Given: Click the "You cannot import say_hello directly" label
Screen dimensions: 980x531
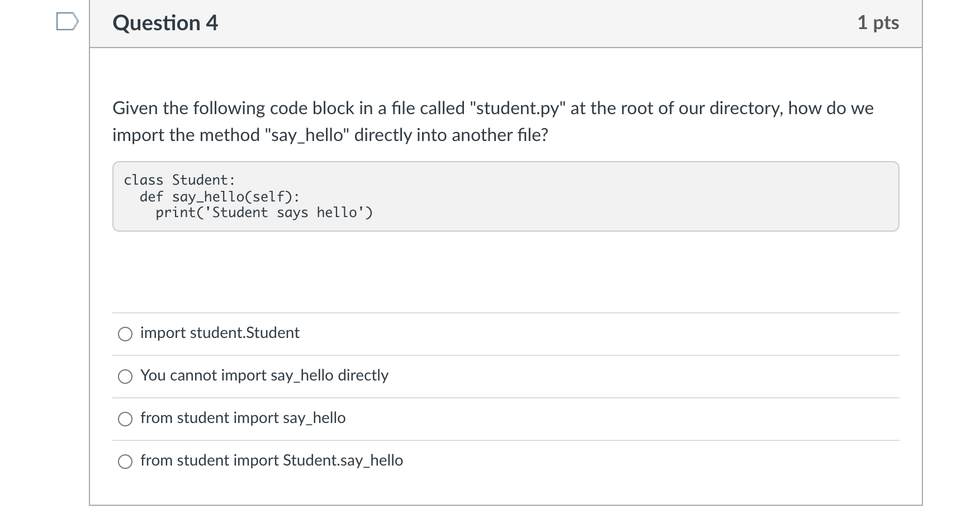Looking at the screenshot, I should (264, 375).
